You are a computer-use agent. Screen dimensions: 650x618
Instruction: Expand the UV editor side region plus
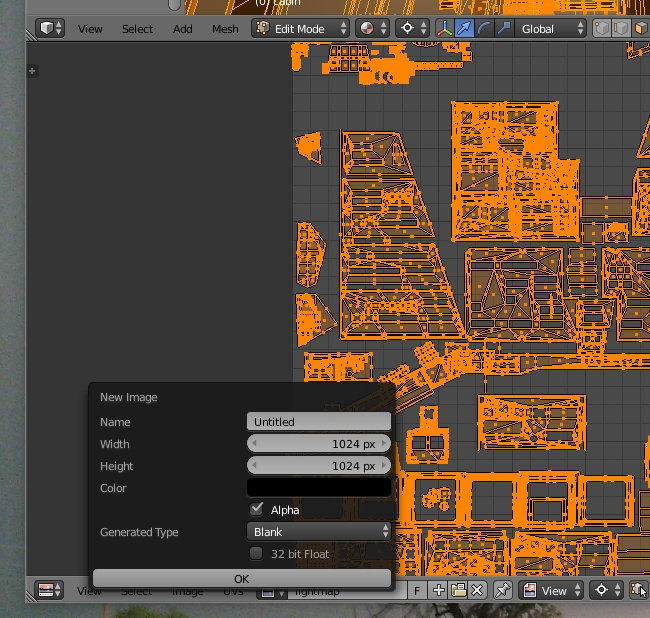(x=32, y=71)
